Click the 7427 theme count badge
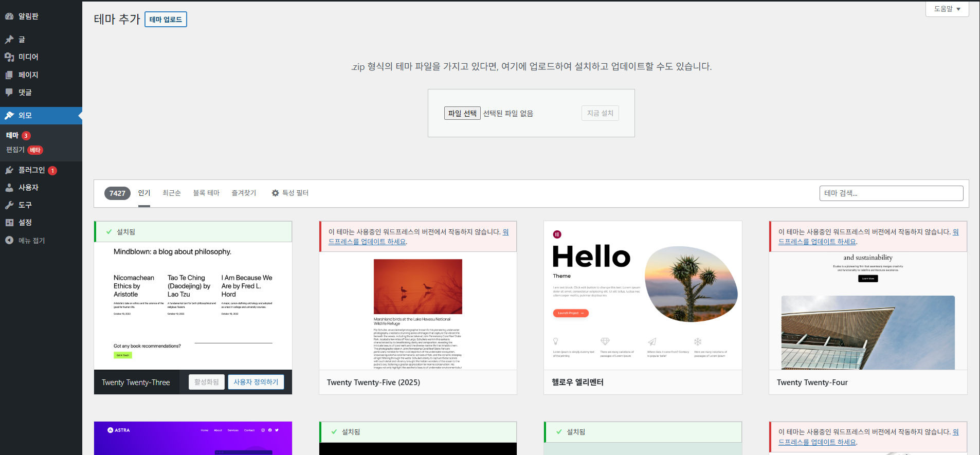Viewport: 980px width, 455px height. click(x=117, y=193)
